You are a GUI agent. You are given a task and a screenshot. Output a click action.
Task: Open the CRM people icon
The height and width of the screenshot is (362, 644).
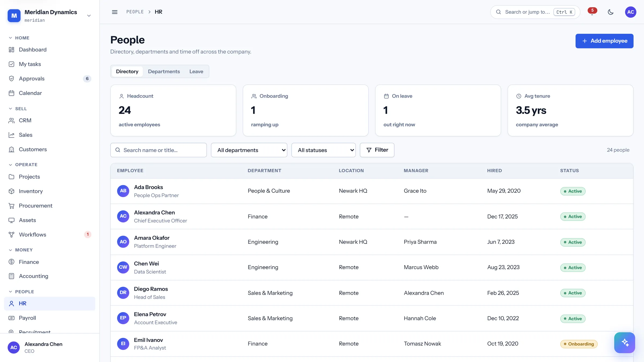coord(11,120)
